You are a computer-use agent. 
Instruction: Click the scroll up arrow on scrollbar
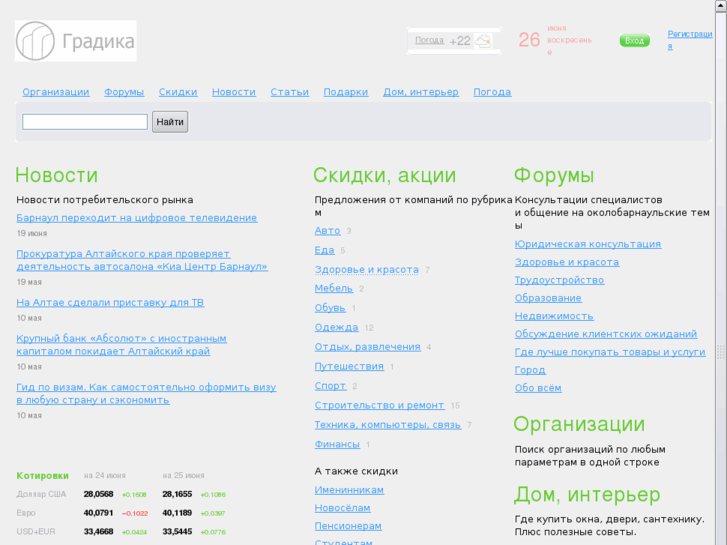(x=721, y=6)
